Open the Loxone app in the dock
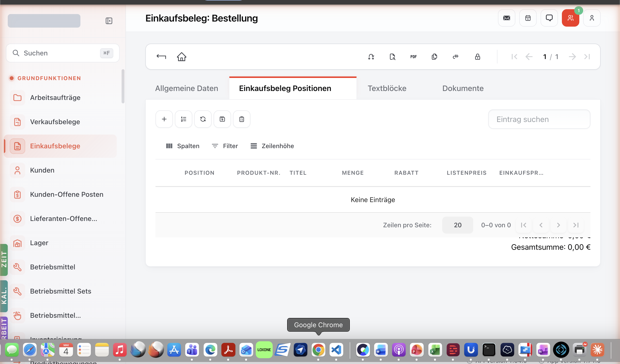 click(264, 350)
